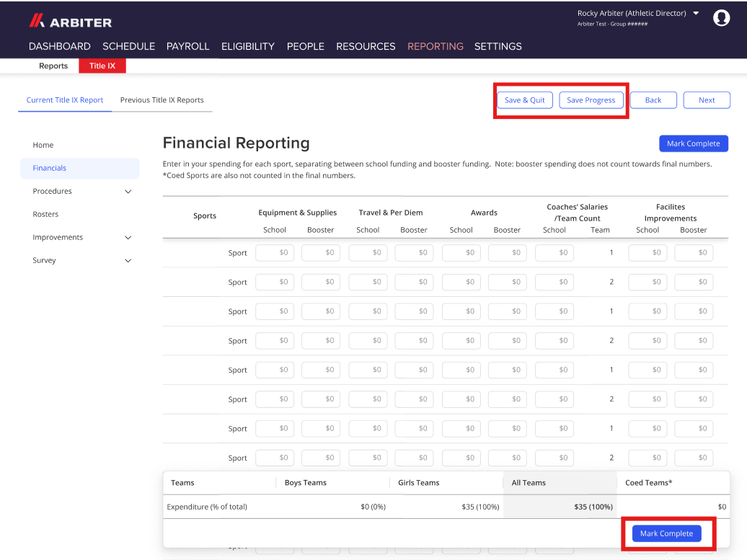Viewport: 747px width, 560px height.
Task: Focus Travel School field in first Sport row
Action: click(x=368, y=252)
